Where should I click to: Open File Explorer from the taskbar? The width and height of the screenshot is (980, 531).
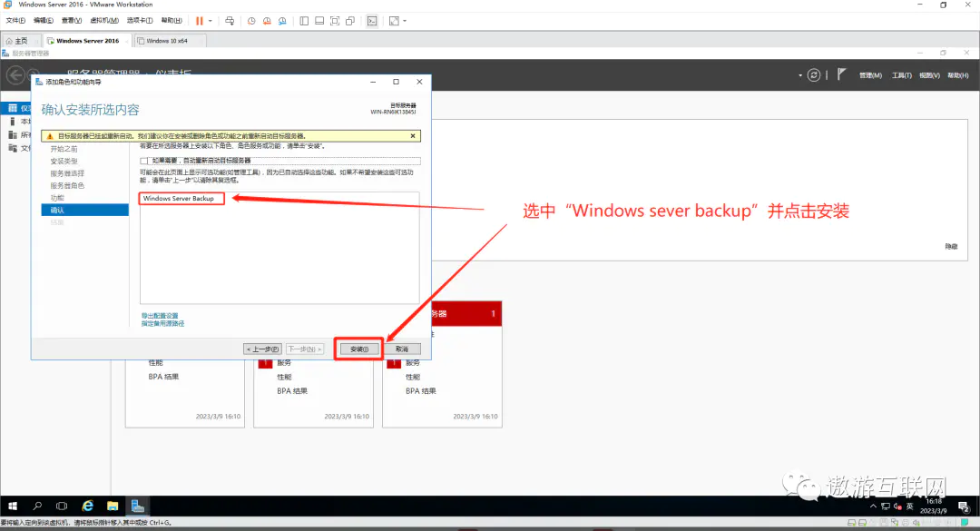[x=113, y=506]
